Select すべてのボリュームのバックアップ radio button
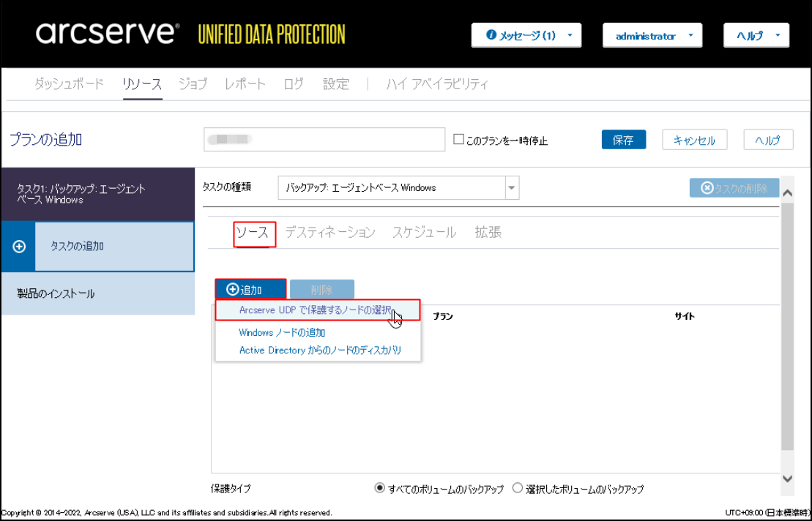Screen dimensions: 812x521 (379, 488)
